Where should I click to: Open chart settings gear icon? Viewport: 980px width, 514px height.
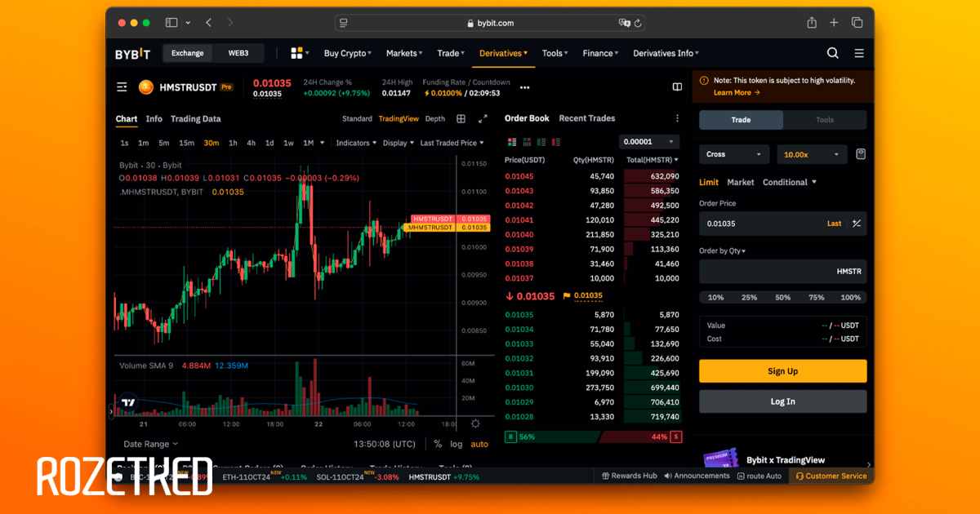coord(475,423)
